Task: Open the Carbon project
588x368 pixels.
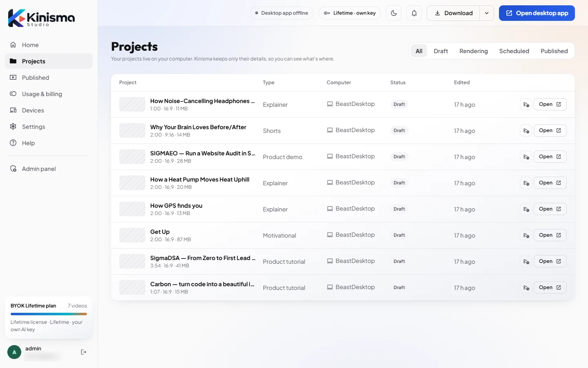Action: tap(550, 288)
